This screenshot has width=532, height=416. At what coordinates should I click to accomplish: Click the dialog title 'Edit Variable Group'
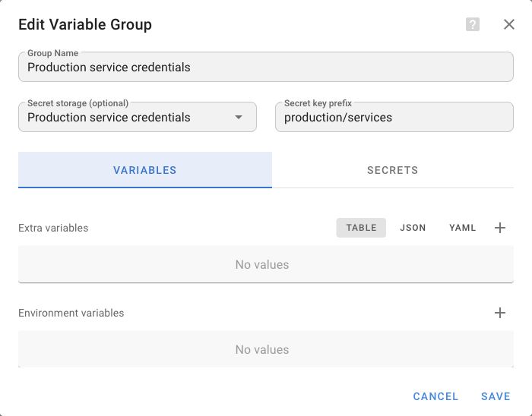pyautogui.click(x=85, y=24)
